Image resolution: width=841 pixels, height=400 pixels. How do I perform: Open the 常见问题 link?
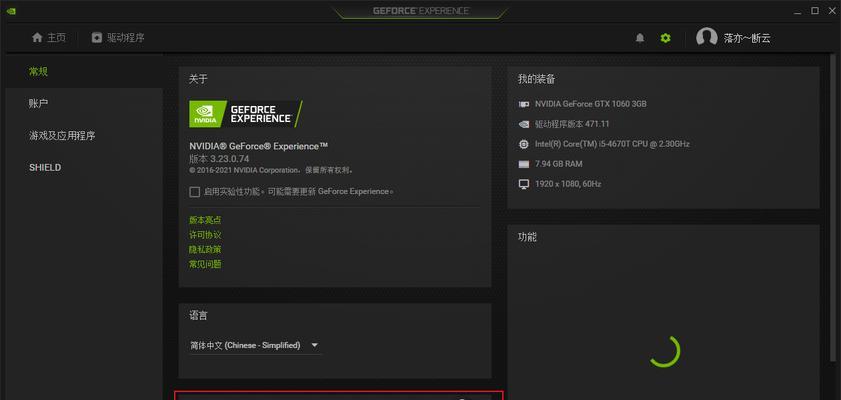(x=205, y=264)
